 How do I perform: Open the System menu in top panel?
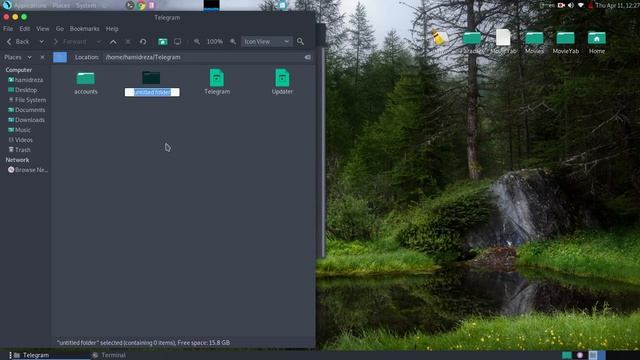coord(86,5)
